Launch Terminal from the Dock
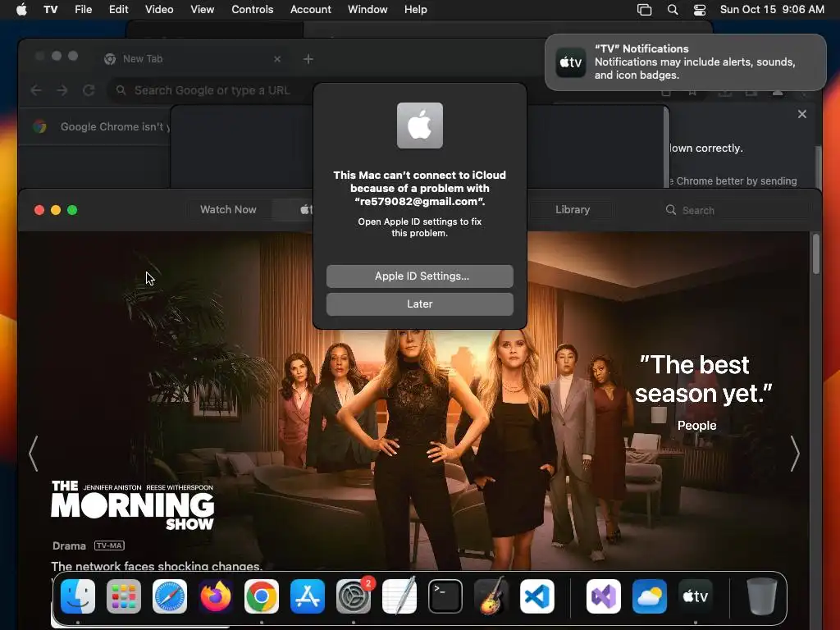The width and height of the screenshot is (840, 630). [445, 596]
